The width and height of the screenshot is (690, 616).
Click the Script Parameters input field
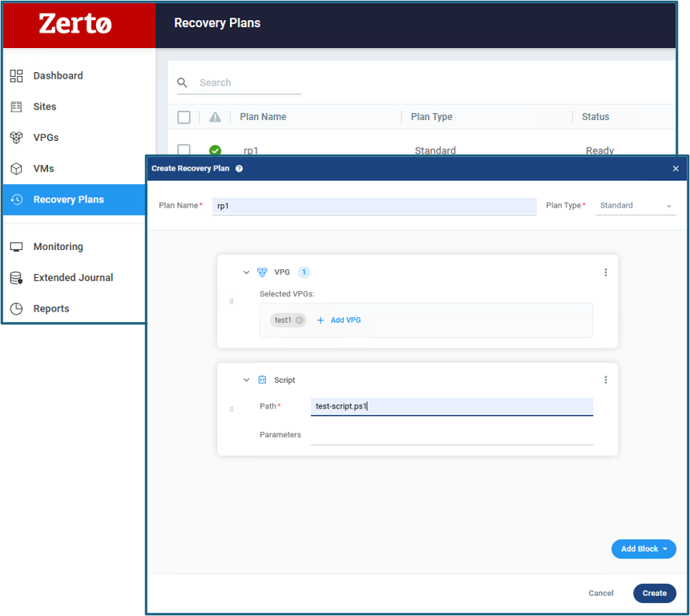tap(452, 435)
